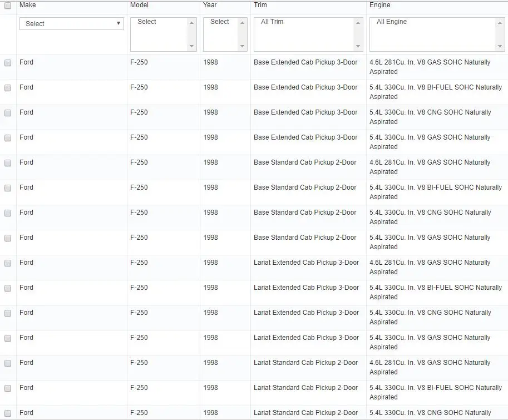Click Ford in the first table row
The height and width of the screenshot is (420, 508).
coord(26,62)
